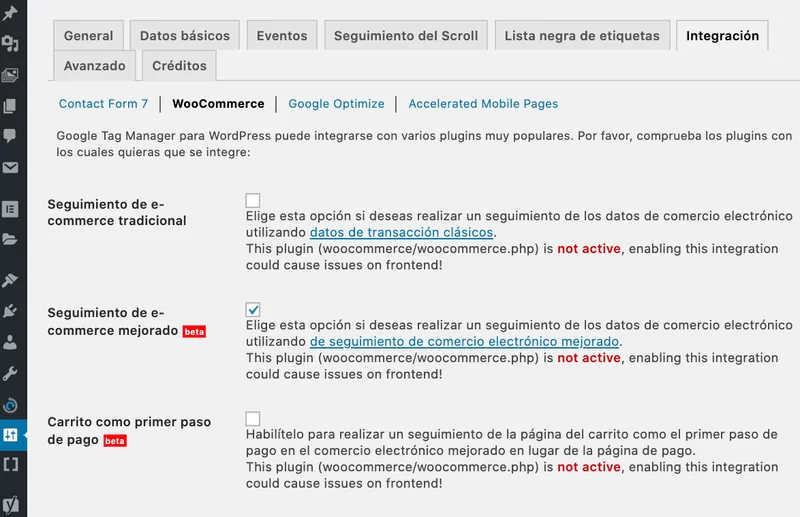This screenshot has width=800, height=517.
Task: Click the square brackets sidebar icon
Action: point(10,464)
